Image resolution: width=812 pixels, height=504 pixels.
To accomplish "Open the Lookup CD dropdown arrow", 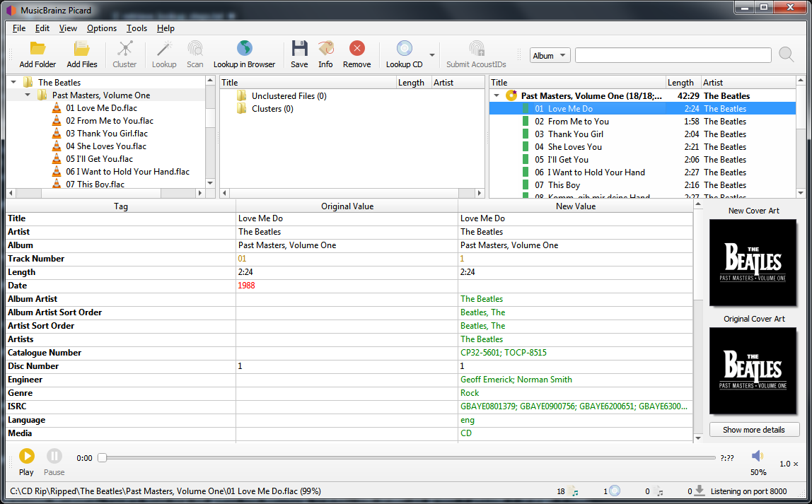I will click(x=431, y=55).
